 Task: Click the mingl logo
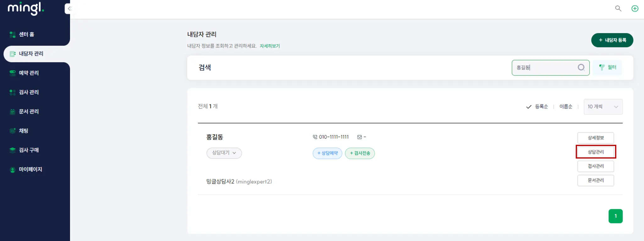pyautogui.click(x=26, y=8)
